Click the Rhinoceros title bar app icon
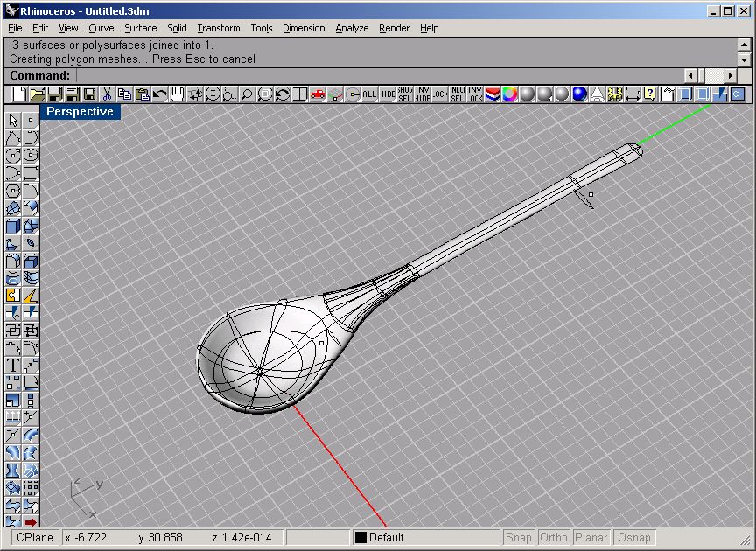The height and width of the screenshot is (551, 756). [x=12, y=10]
